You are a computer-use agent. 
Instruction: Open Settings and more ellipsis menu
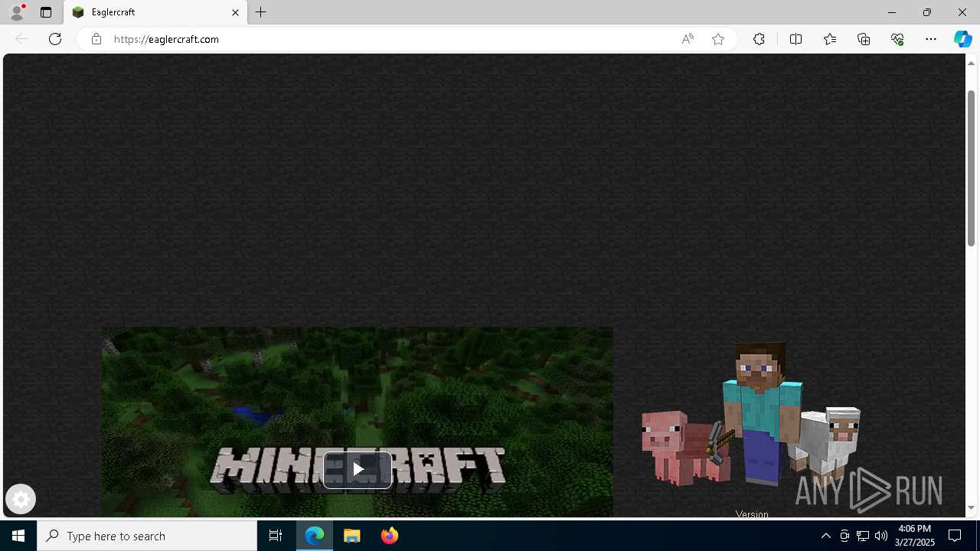point(931,39)
